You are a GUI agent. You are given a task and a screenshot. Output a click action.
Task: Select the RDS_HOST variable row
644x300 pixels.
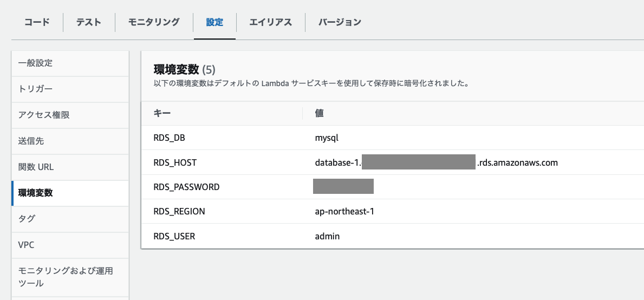click(x=175, y=162)
